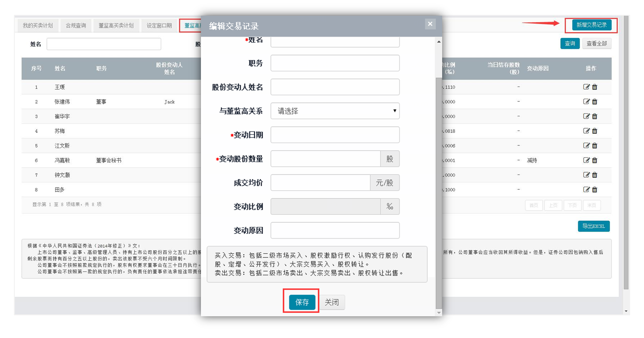Click the name cell 田多
Image resolution: width=644 pixels, height=338 pixels.
coord(59,190)
